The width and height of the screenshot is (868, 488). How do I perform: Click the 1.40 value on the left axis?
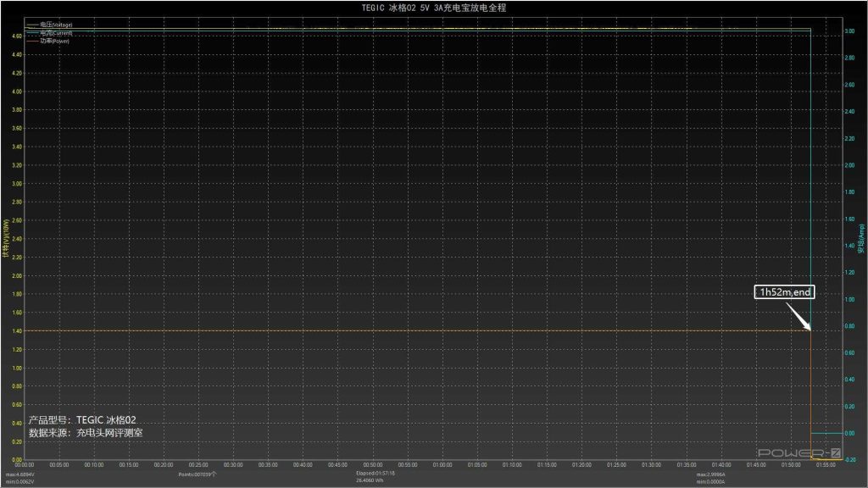tap(17, 331)
